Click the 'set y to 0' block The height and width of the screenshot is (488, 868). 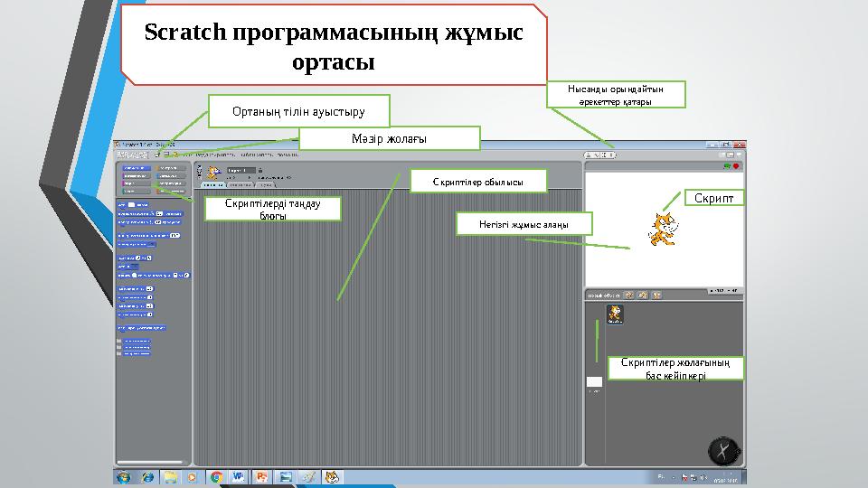[x=135, y=314]
